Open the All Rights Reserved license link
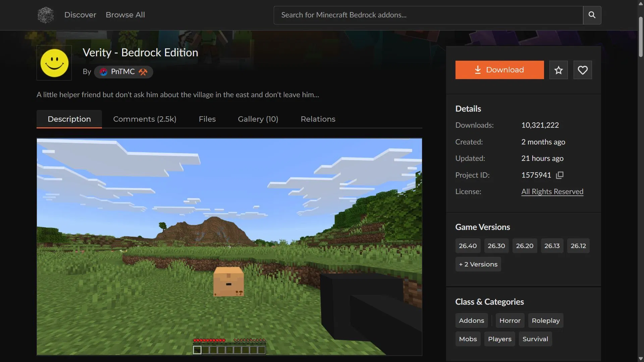Viewport: 644px width, 362px height. pyautogui.click(x=552, y=191)
